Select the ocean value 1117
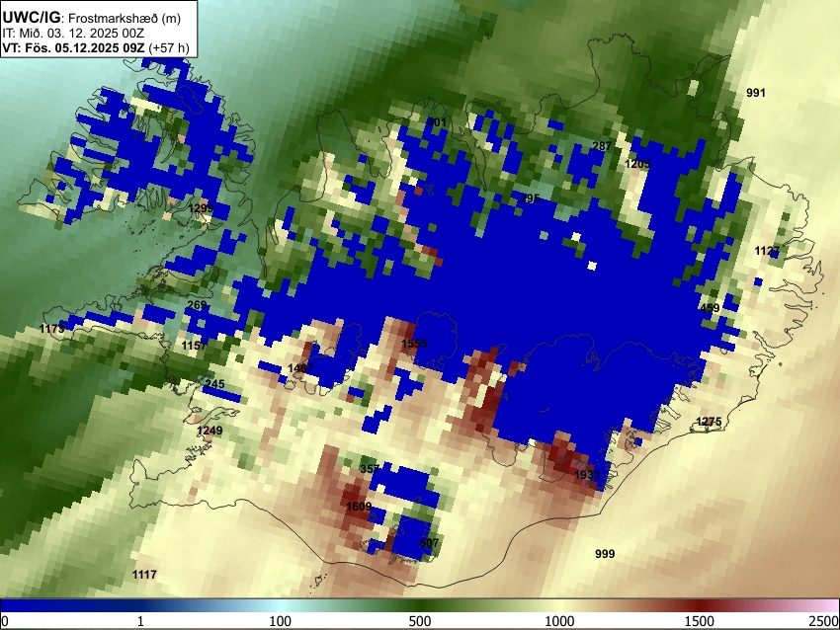 coord(144,575)
